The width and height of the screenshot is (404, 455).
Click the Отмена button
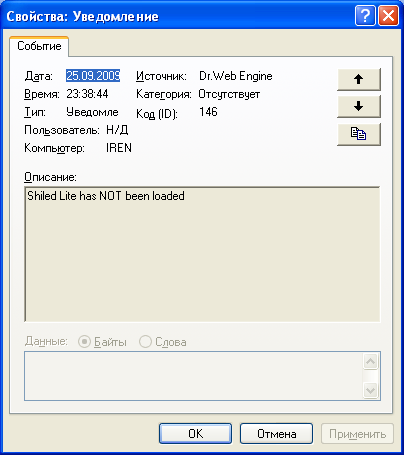coord(276,434)
